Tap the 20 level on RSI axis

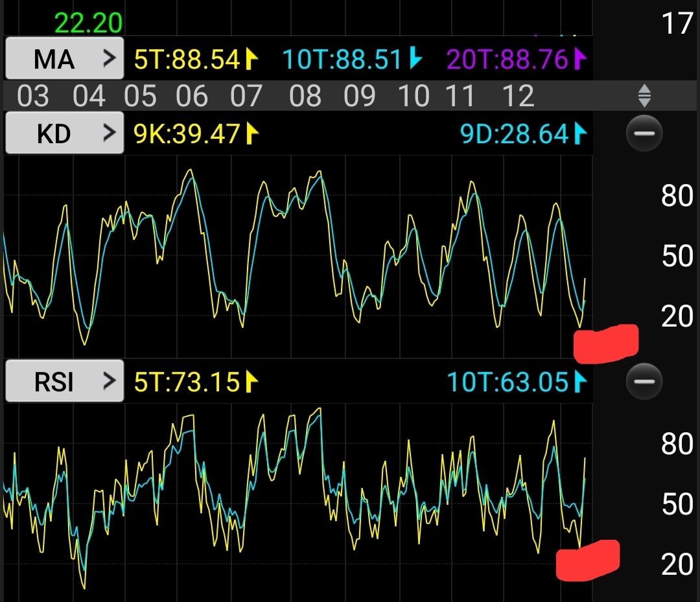(x=677, y=564)
